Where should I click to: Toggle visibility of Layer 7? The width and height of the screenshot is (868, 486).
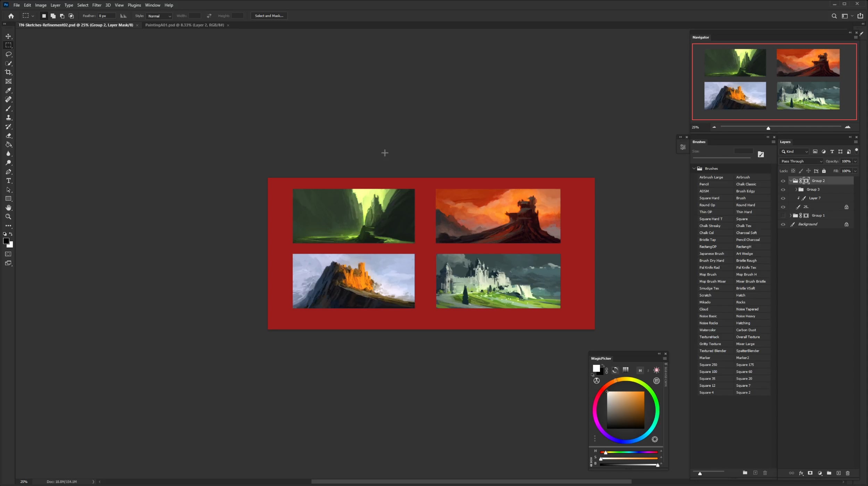pos(783,198)
